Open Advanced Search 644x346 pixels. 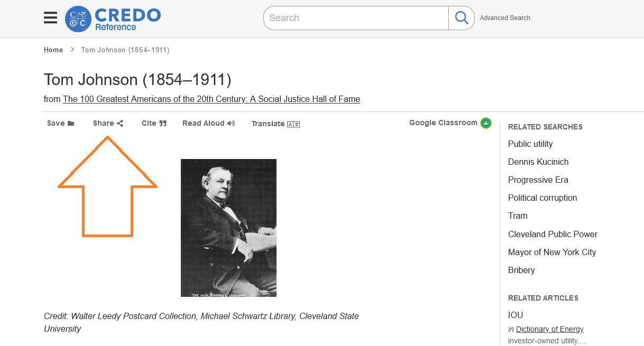[x=505, y=18]
